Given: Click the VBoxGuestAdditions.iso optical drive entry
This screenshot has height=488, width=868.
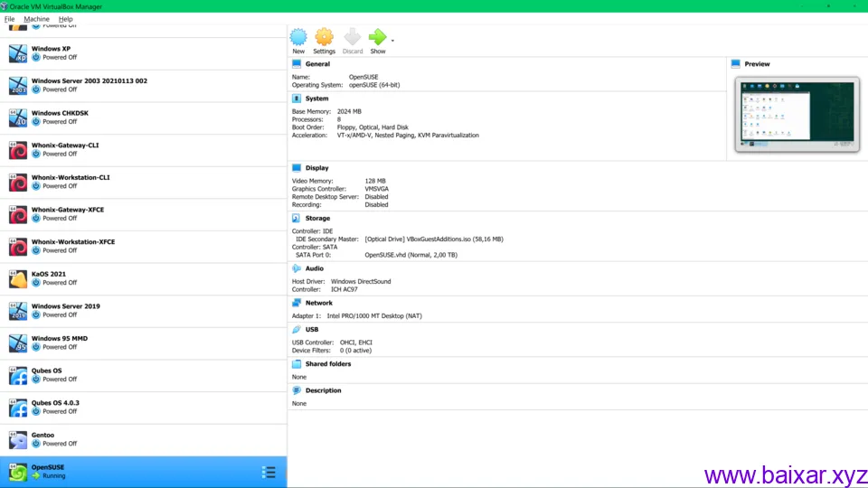Looking at the screenshot, I should [434, 239].
